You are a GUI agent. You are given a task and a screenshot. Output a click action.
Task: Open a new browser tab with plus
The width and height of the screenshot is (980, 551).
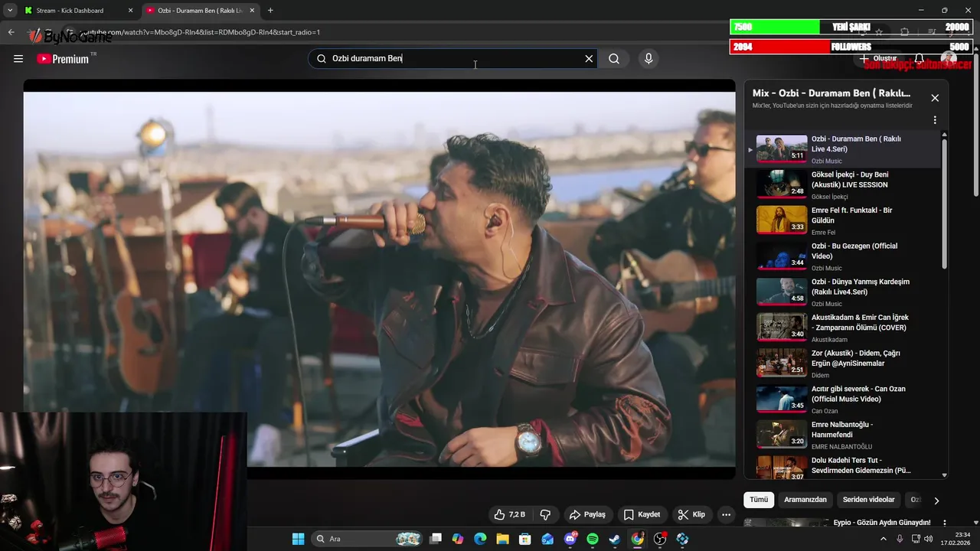click(270, 11)
